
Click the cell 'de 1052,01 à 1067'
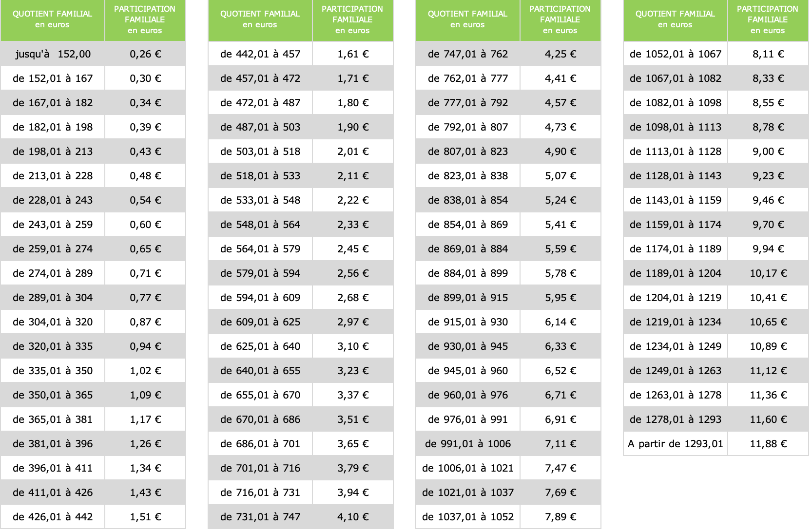coord(676,54)
